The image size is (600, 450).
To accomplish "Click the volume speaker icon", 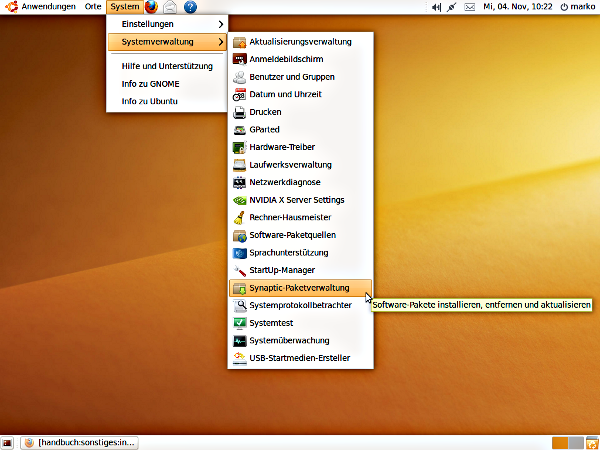I will click(436, 7).
